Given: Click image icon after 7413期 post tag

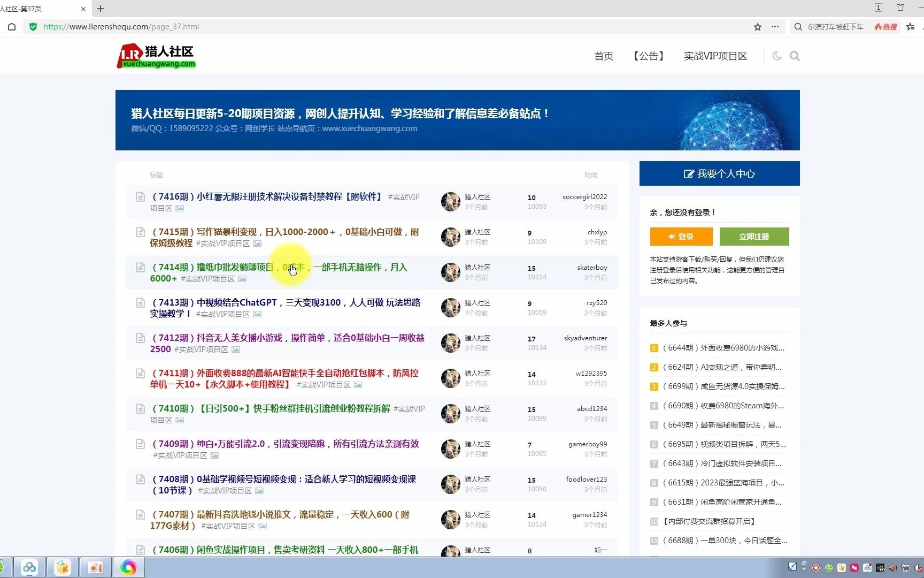Looking at the screenshot, I should 257,314.
